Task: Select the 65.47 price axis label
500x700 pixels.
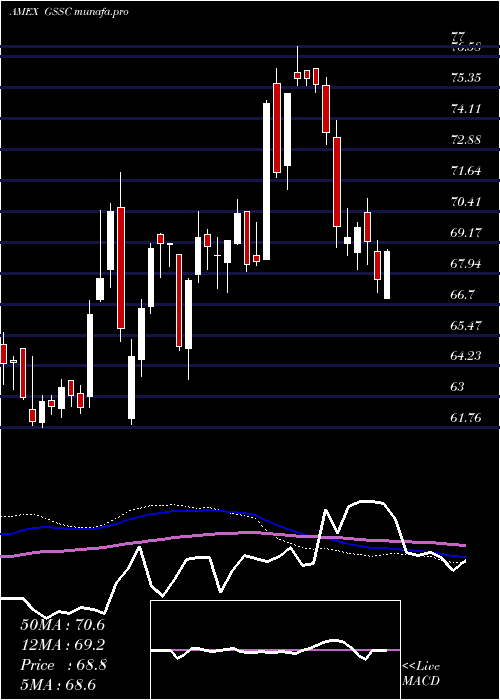Action: [x=466, y=325]
